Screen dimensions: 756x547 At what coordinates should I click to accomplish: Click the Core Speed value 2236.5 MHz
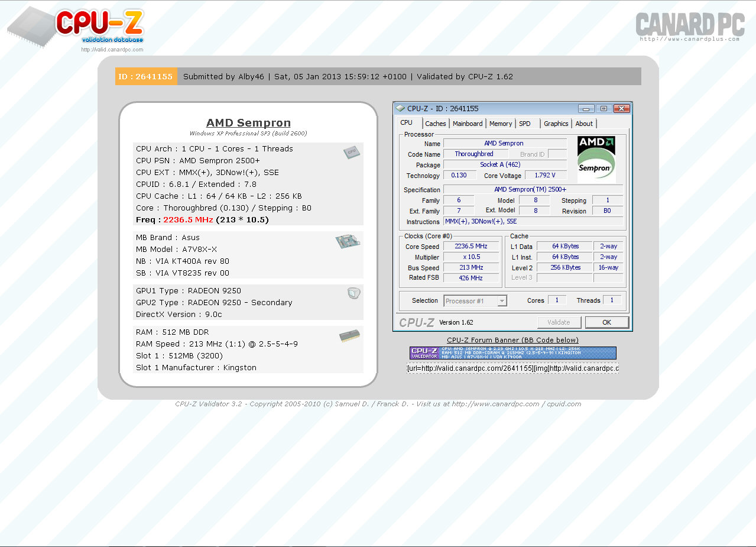[471, 247]
